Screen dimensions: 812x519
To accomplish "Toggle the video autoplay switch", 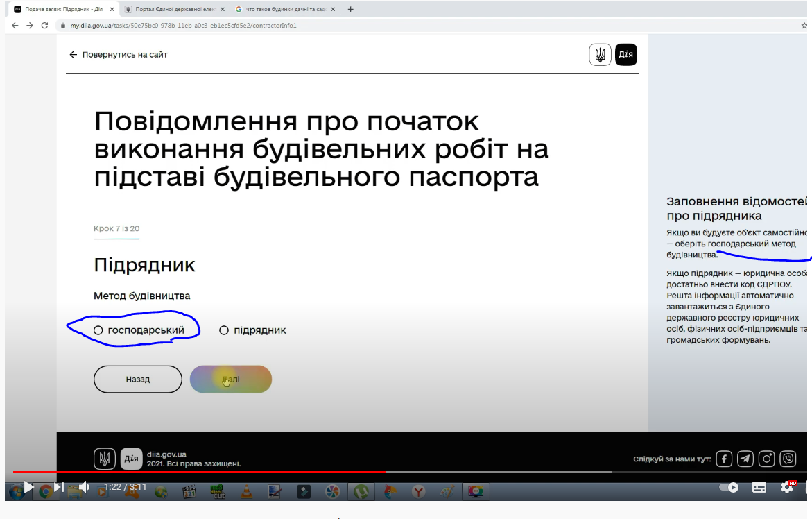I will click(x=729, y=487).
